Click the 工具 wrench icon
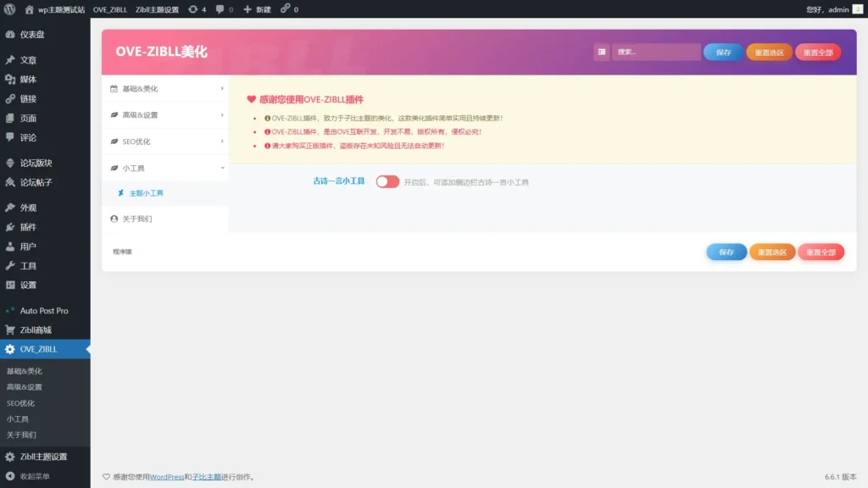Viewport: 868px width, 488px height. pyautogui.click(x=10, y=265)
